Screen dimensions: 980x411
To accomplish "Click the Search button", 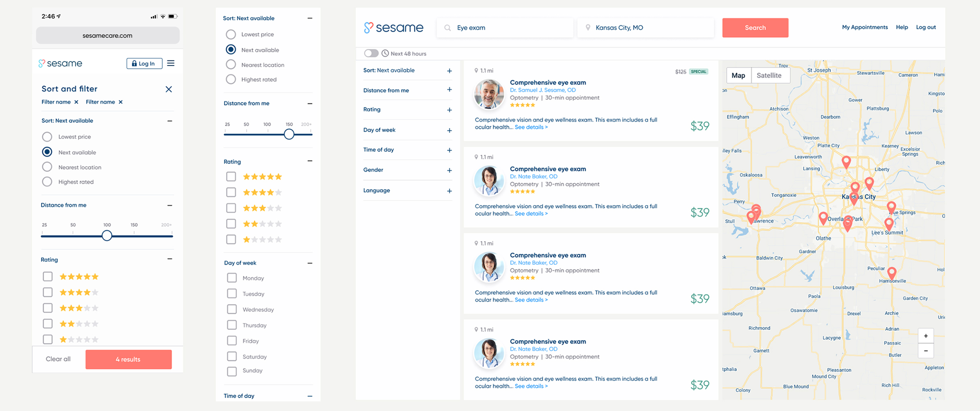I will (755, 27).
